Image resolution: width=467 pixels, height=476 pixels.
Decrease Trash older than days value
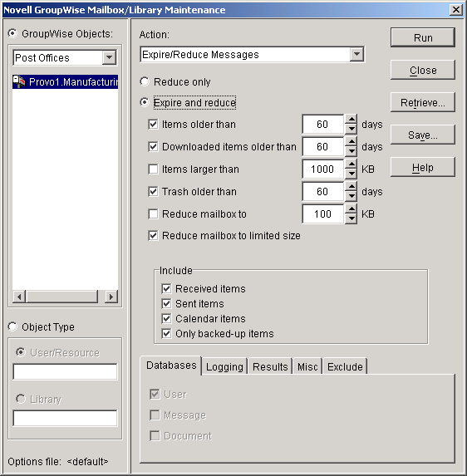coord(351,196)
